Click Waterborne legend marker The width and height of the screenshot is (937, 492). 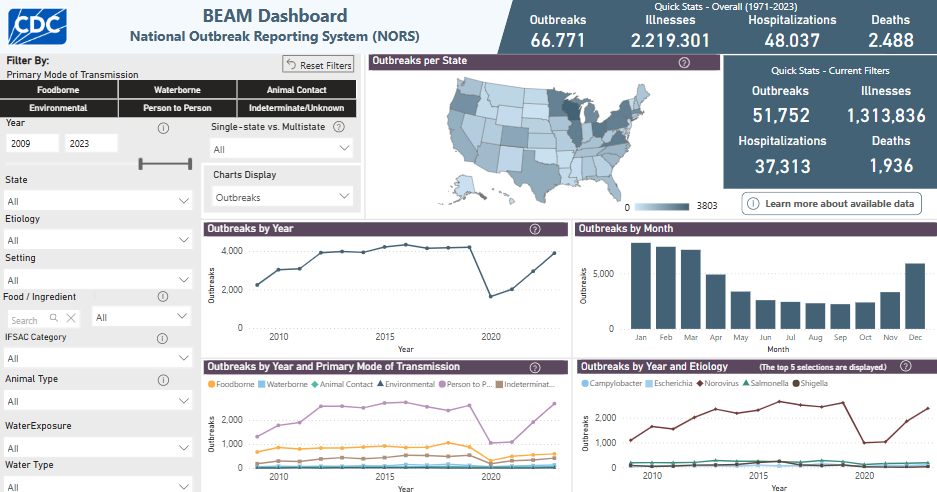262,384
